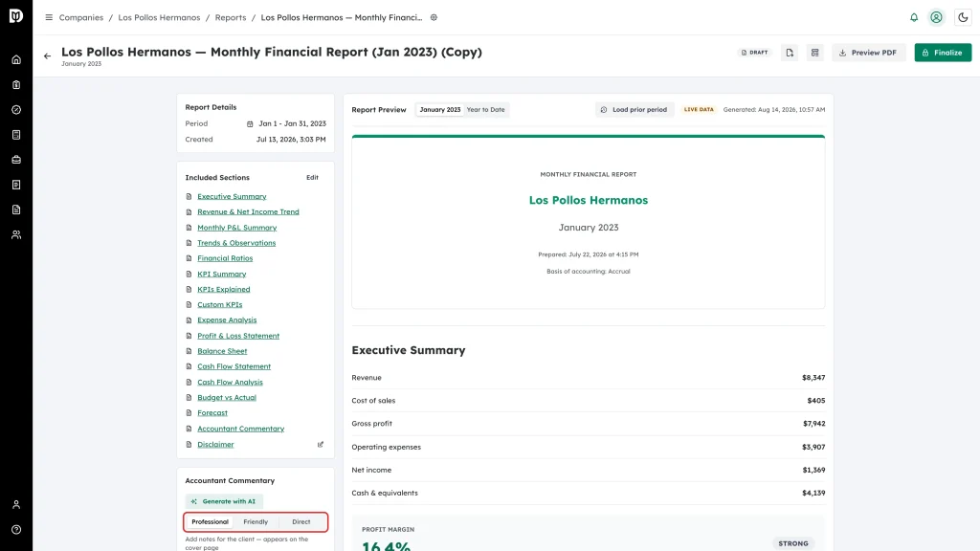Open Home from the sidebar
This screenshot has width=980, height=551.
16,60
